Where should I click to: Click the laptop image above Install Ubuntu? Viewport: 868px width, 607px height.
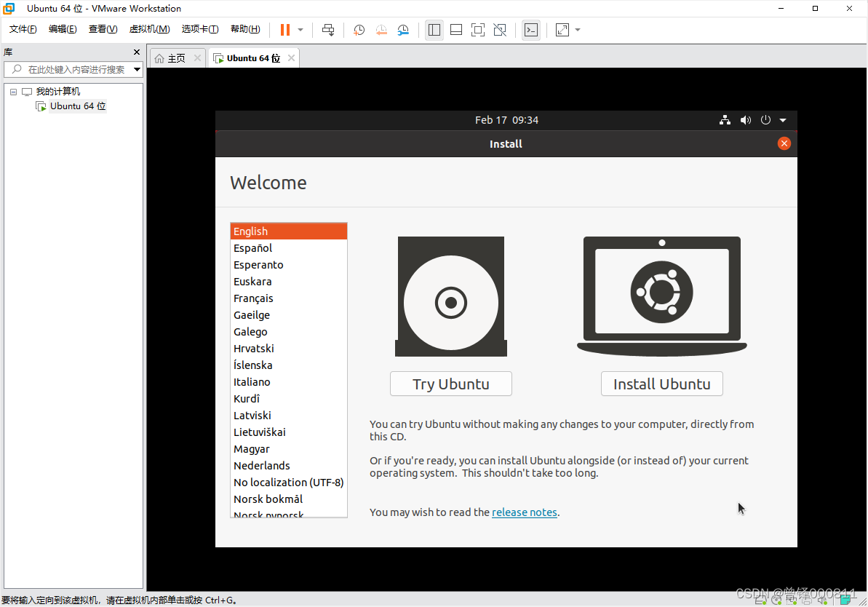coord(661,296)
